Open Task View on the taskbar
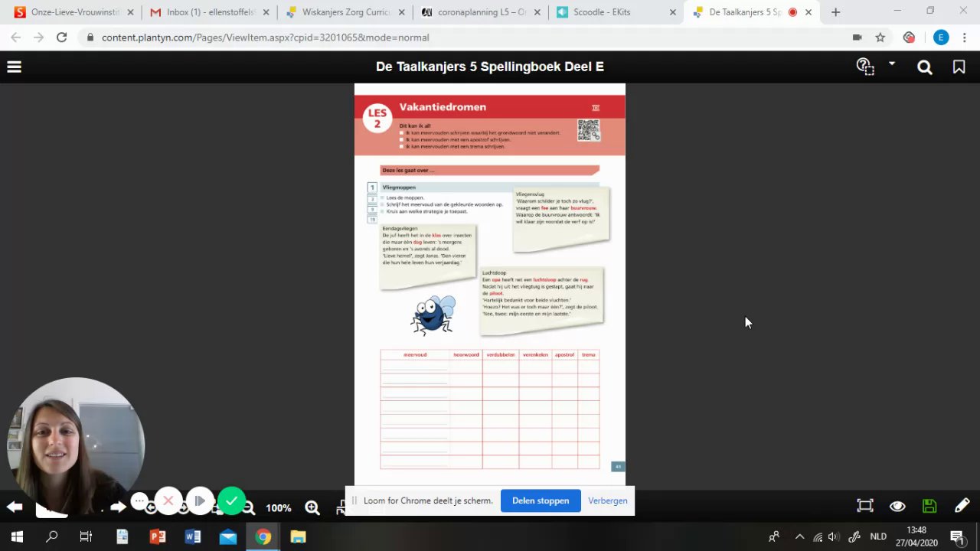This screenshot has height=551, width=980. click(86, 536)
